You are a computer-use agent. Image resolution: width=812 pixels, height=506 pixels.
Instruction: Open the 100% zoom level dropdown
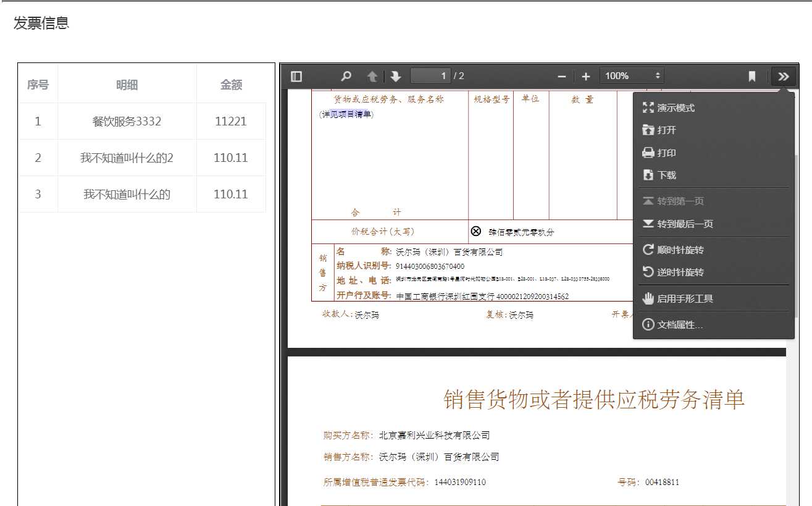tap(632, 76)
